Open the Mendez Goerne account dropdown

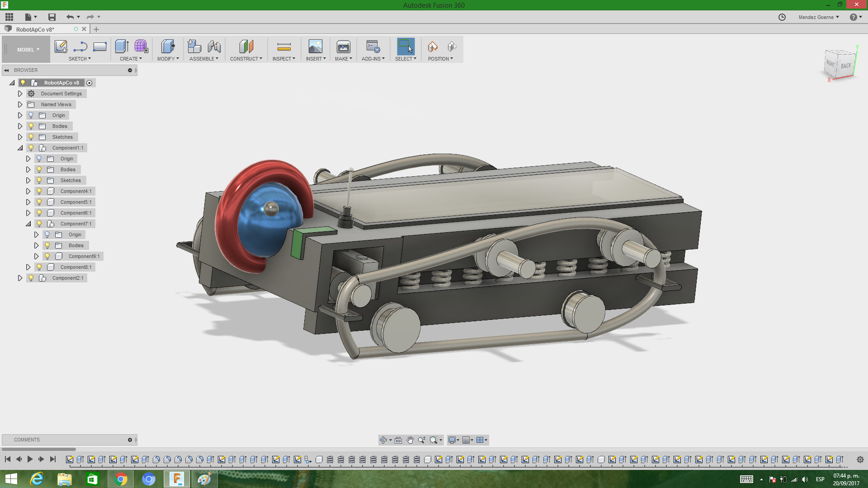818,17
